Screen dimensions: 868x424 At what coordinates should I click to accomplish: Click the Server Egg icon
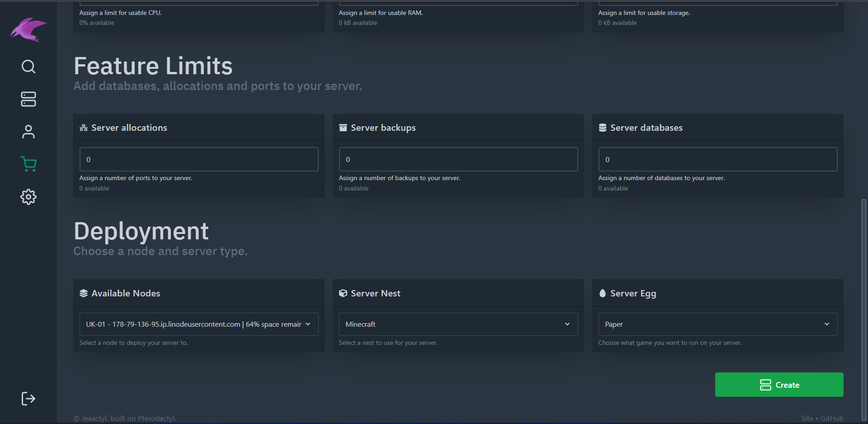coord(603,293)
